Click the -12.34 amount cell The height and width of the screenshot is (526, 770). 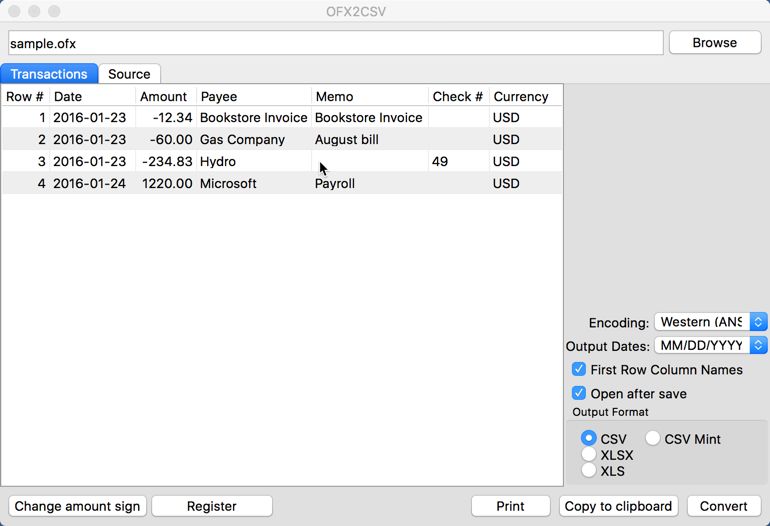tap(166, 117)
